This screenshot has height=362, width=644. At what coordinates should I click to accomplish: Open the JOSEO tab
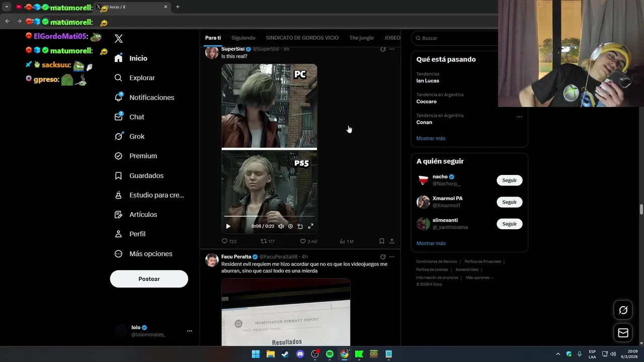click(392, 38)
